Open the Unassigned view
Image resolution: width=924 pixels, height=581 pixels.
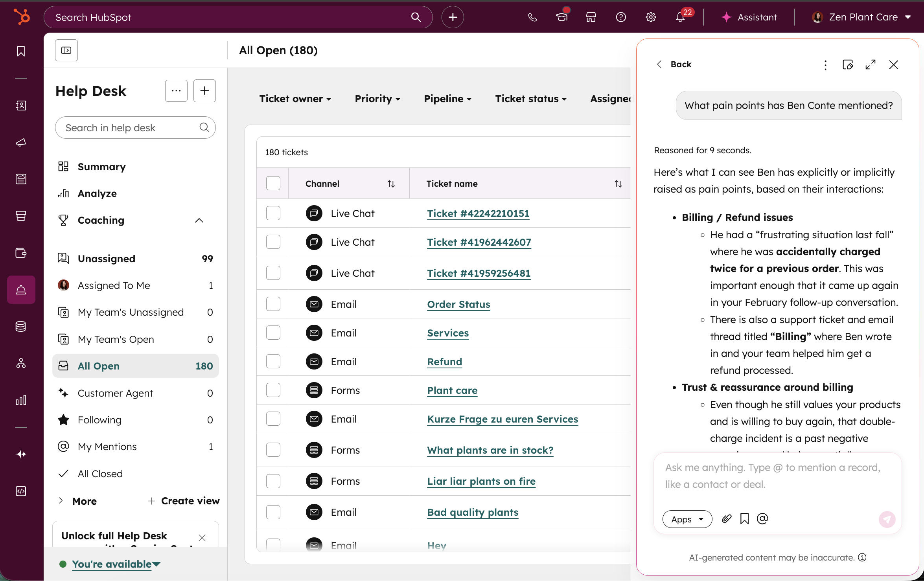pyautogui.click(x=106, y=259)
